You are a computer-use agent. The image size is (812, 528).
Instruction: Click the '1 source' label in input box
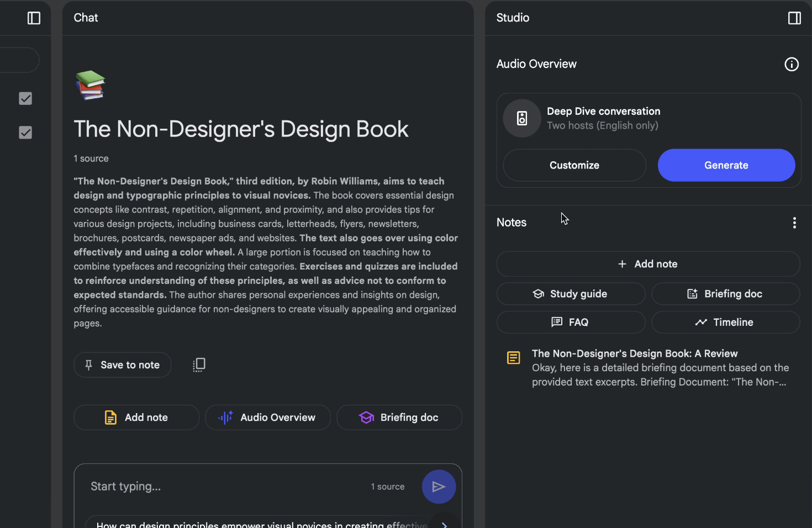388,487
